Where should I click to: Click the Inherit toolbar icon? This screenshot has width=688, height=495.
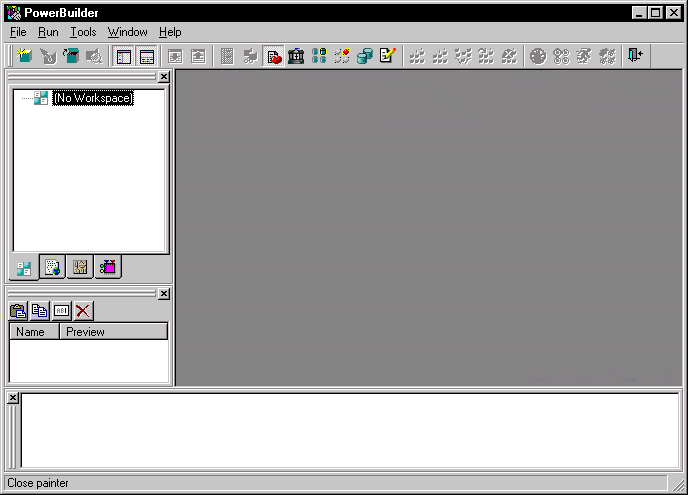48,56
